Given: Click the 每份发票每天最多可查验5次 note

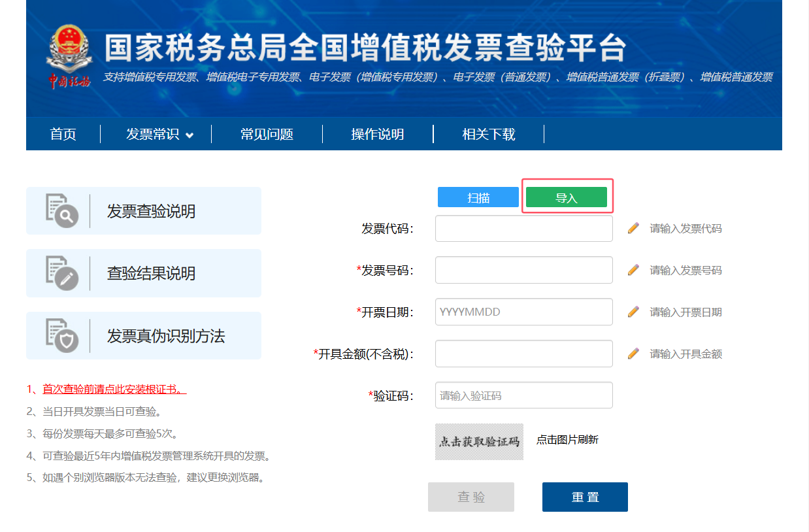Looking at the screenshot, I should tap(110, 433).
